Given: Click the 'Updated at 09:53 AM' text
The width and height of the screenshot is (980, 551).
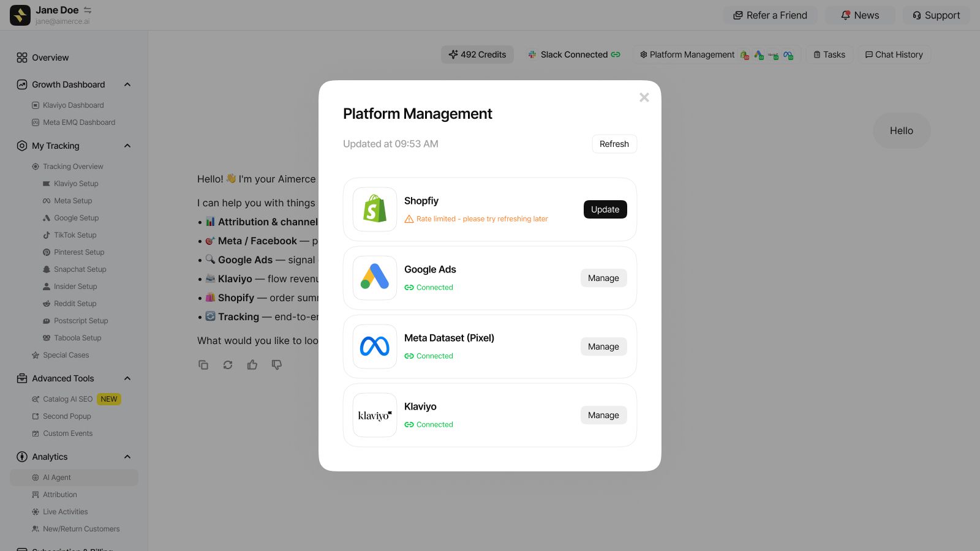Looking at the screenshot, I should pos(391,144).
